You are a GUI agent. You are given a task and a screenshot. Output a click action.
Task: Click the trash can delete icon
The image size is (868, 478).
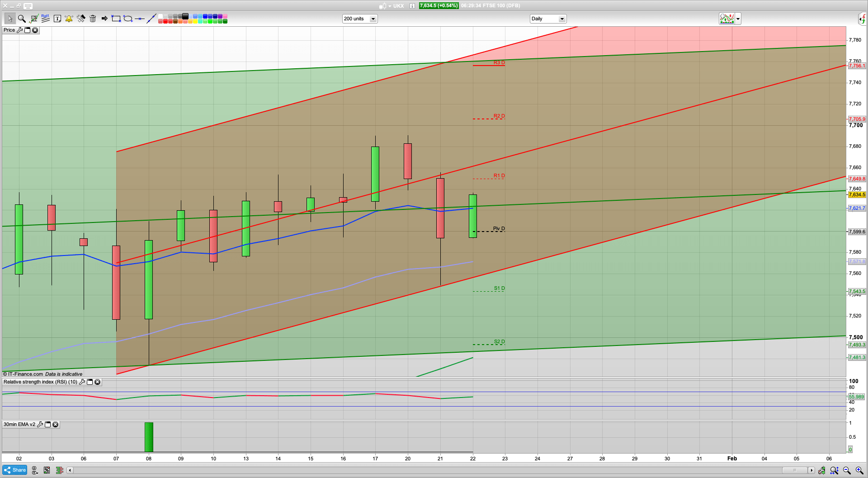(93, 19)
